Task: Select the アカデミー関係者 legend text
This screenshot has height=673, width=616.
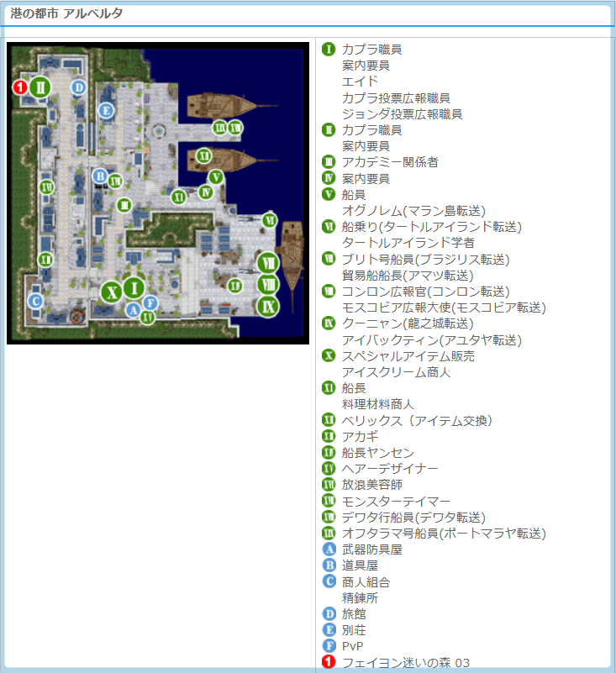Action: (390, 162)
